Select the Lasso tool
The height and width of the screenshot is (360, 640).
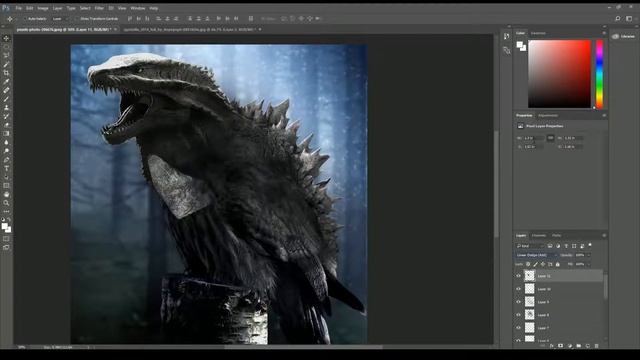pyautogui.click(x=6, y=56)
